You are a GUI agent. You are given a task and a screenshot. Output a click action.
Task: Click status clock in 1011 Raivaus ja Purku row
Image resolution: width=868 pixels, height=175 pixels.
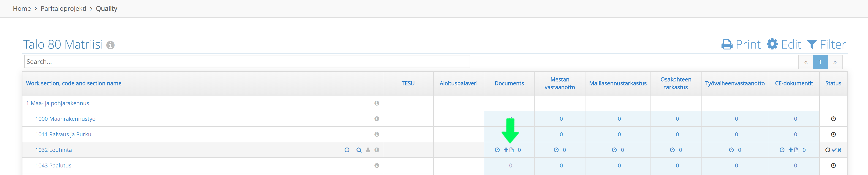pyautogui.click(x=833, y=134)
